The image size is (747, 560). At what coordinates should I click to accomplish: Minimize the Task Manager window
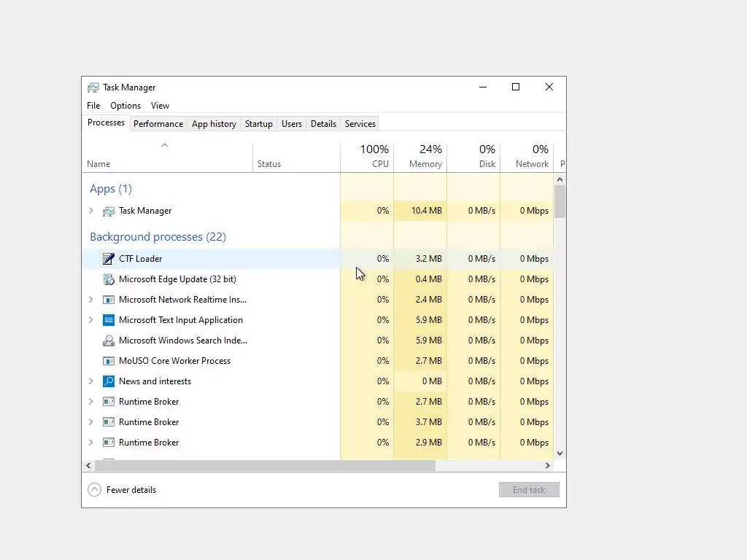[x=483, y=87]
